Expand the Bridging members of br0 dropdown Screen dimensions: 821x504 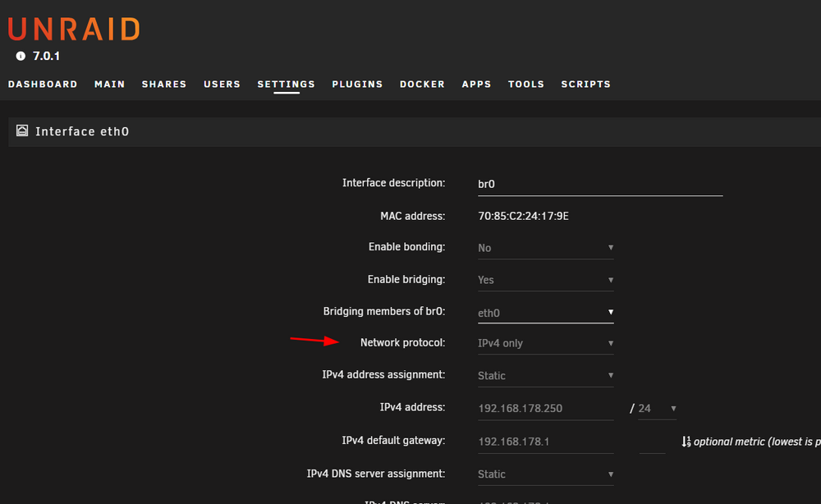point(546,313)
